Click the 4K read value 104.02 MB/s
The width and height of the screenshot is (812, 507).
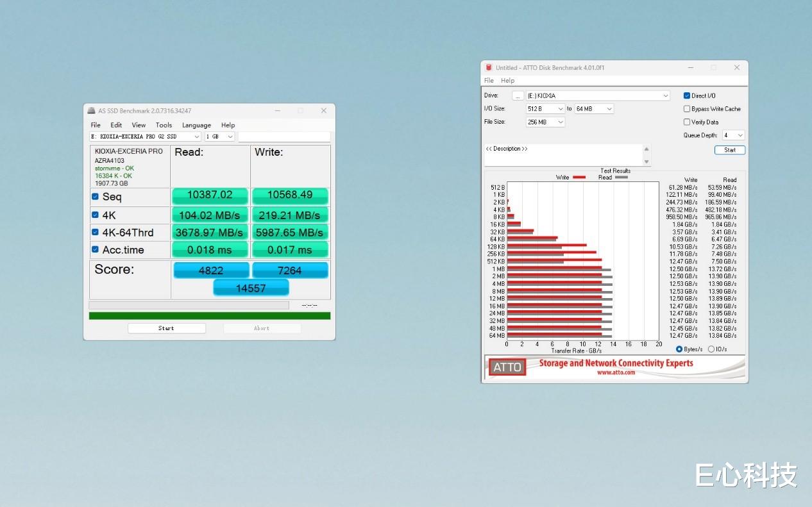[210, 215]
